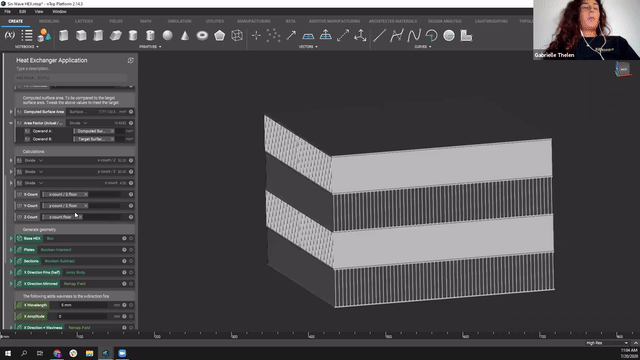The width and height of the screenshot is (640, 360).
Task: Select the Point vector tool icon
Action: 256,36
